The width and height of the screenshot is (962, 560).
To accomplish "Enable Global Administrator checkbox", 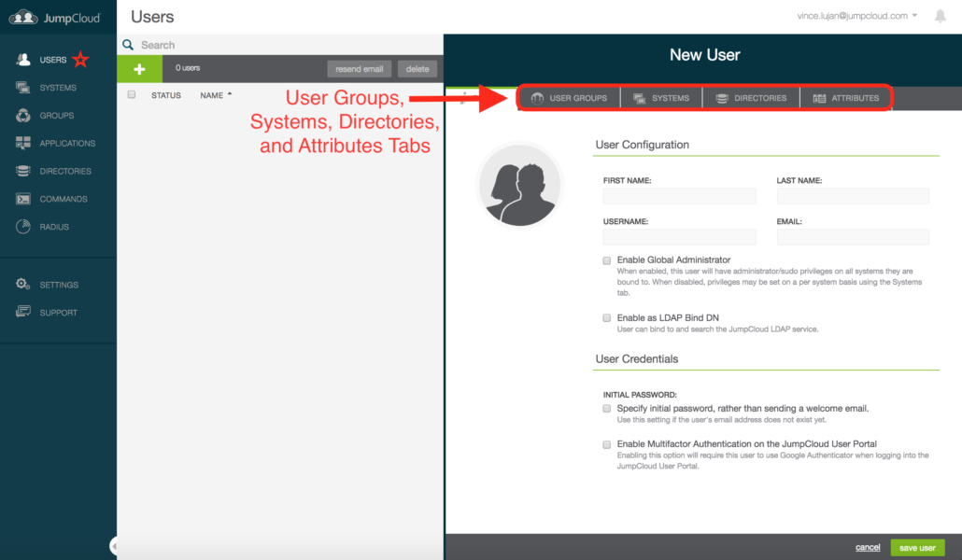I will [x=607, y=260].
